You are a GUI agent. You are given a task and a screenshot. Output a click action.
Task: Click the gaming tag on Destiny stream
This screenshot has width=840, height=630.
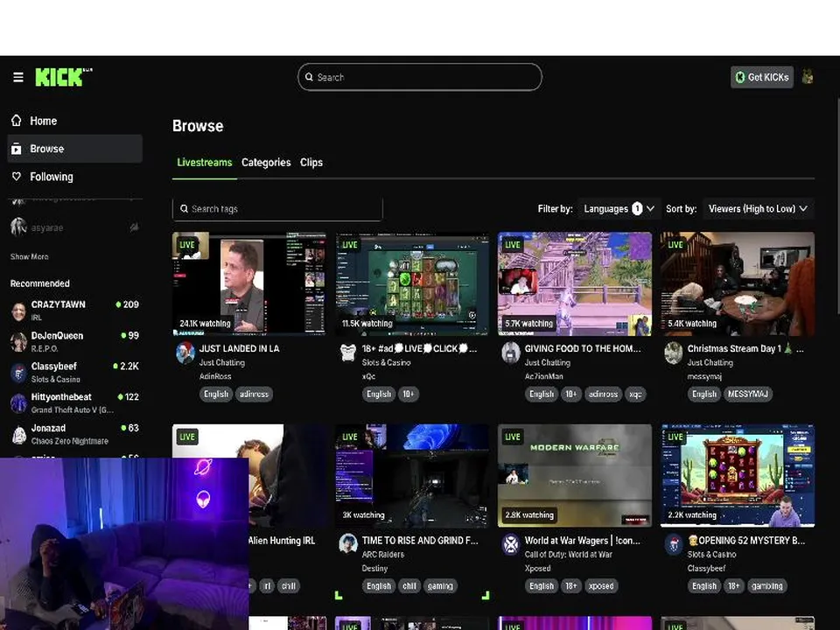click(x=440, y=585)
